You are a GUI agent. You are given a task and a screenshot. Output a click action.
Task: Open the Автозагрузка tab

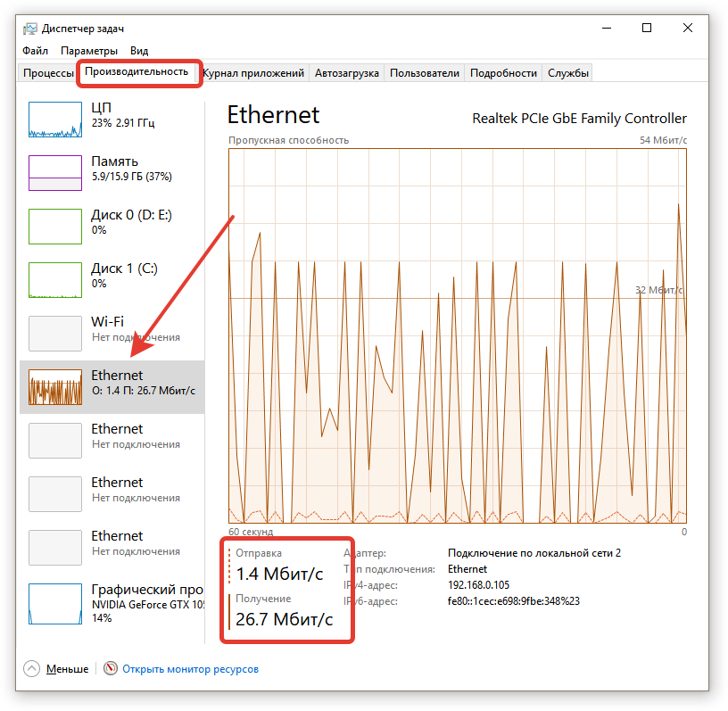[347, 73]
